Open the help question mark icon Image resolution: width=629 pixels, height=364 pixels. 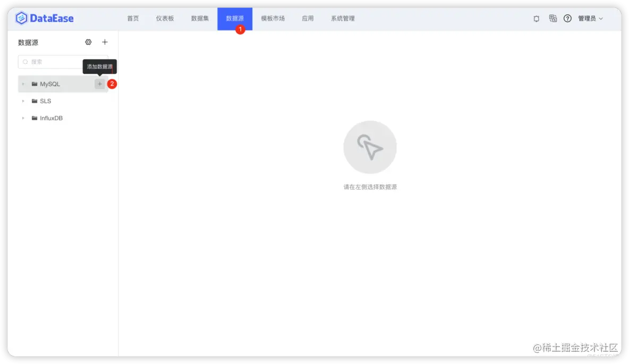coord(567,19)
